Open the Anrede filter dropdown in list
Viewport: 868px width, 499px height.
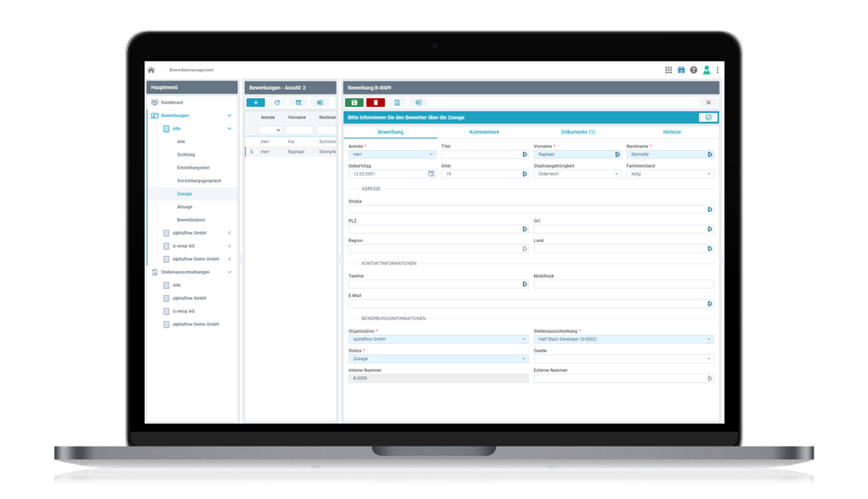(x=270, y=130)
